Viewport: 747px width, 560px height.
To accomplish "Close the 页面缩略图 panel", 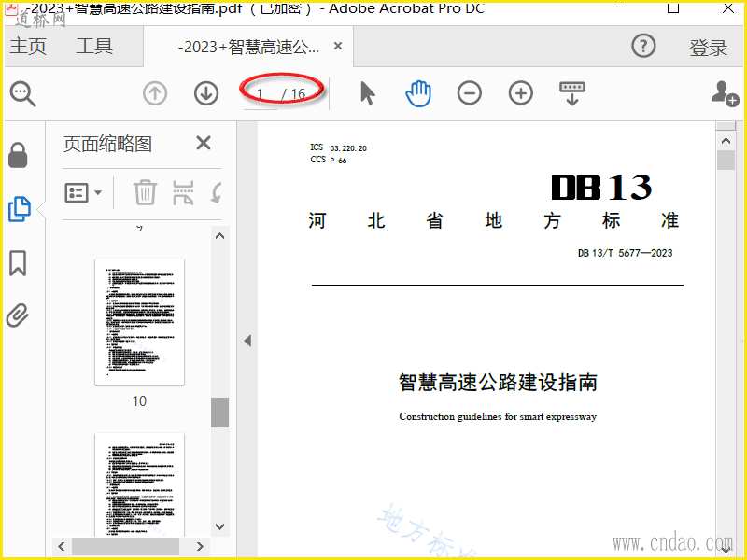I will (204, 143).
